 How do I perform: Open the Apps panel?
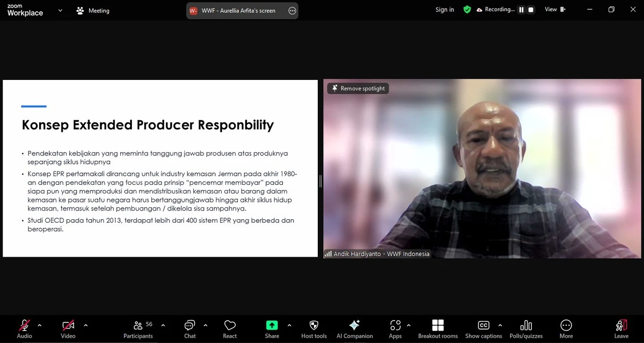click(x=395, y=328)
